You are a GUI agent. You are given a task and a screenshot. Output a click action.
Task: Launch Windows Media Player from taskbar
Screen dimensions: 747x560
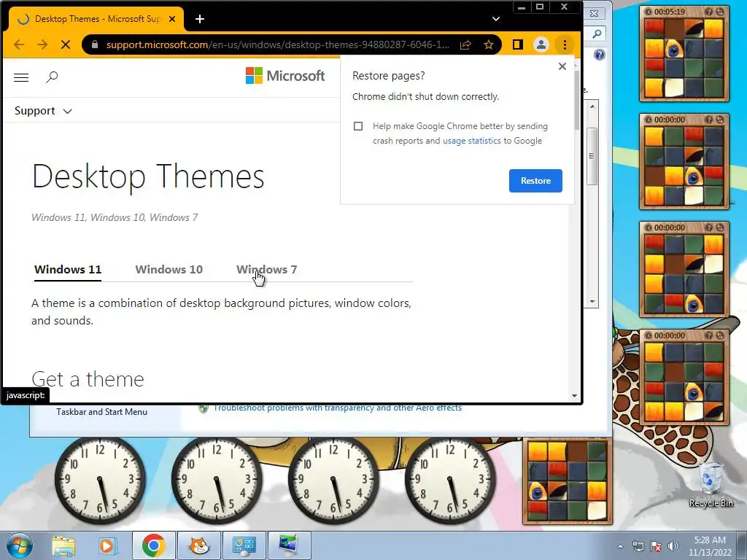click(107, 545)
